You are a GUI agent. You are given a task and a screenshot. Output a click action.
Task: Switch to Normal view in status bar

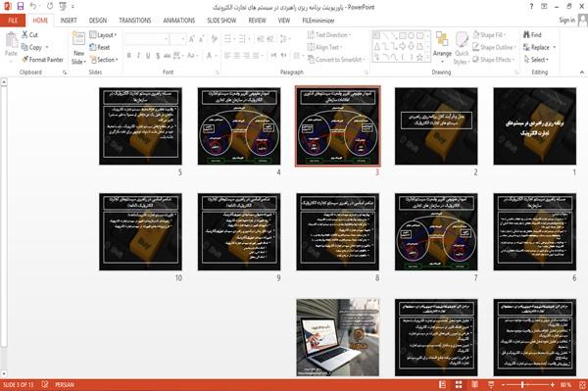click(443, 384)
